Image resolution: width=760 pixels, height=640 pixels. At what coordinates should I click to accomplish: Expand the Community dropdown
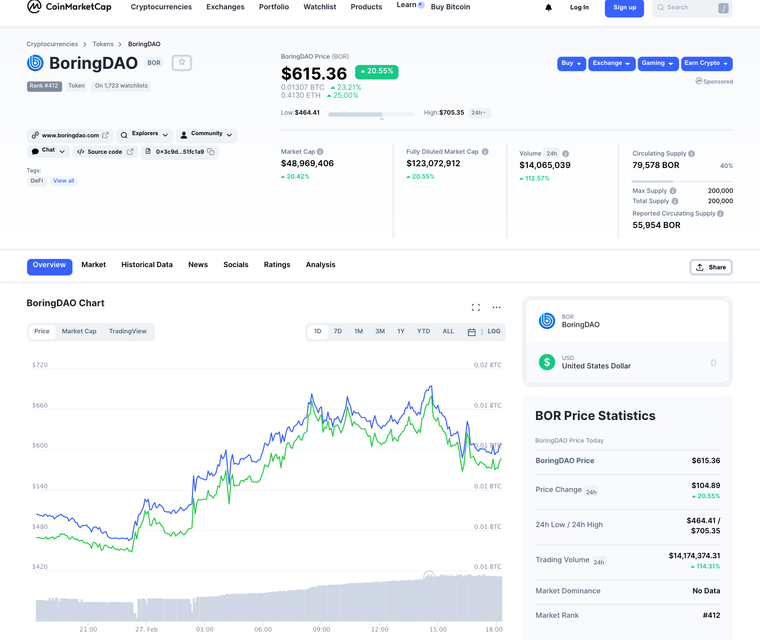[206, 135]
